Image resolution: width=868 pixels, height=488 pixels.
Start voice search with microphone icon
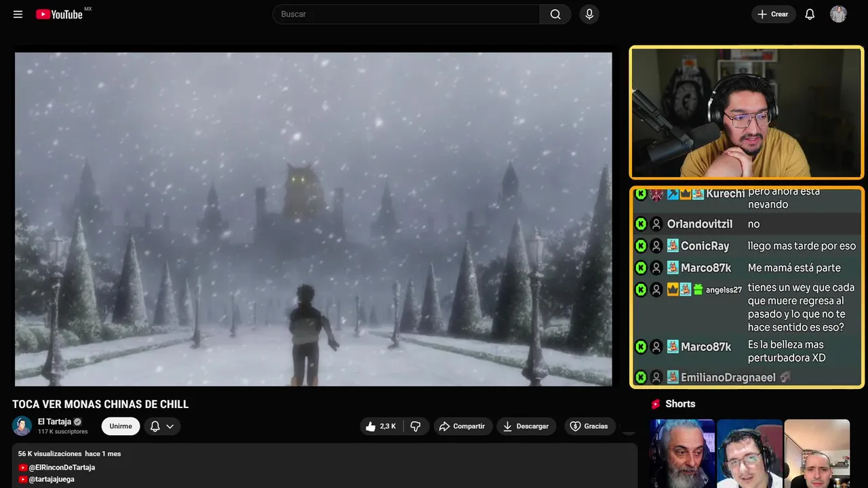[589, 14]
